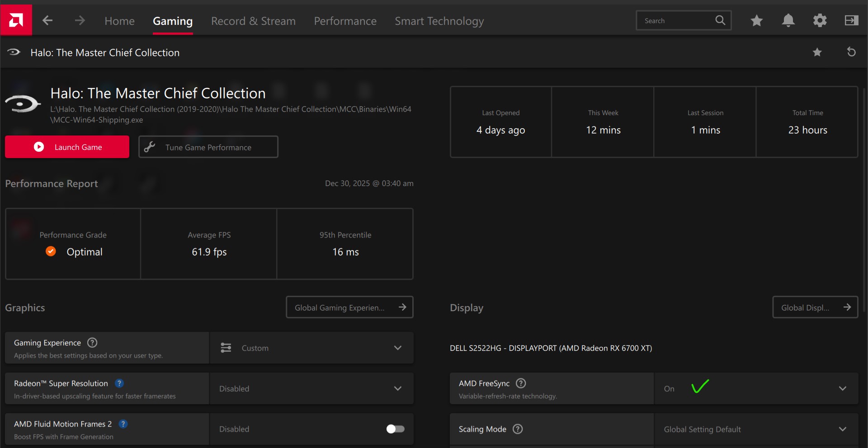Screen dimensions: 868x448
Task: Toggle the sidebar panel icon
Action: click(852, 20)
